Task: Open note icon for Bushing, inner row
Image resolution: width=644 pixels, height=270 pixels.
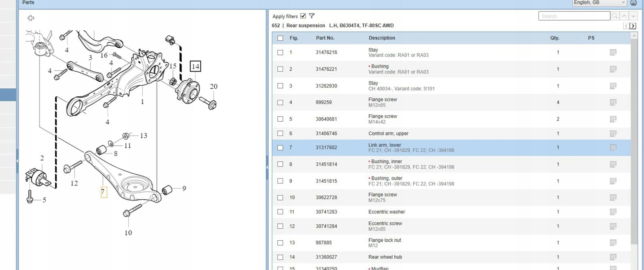Action: tap(613, 164)
